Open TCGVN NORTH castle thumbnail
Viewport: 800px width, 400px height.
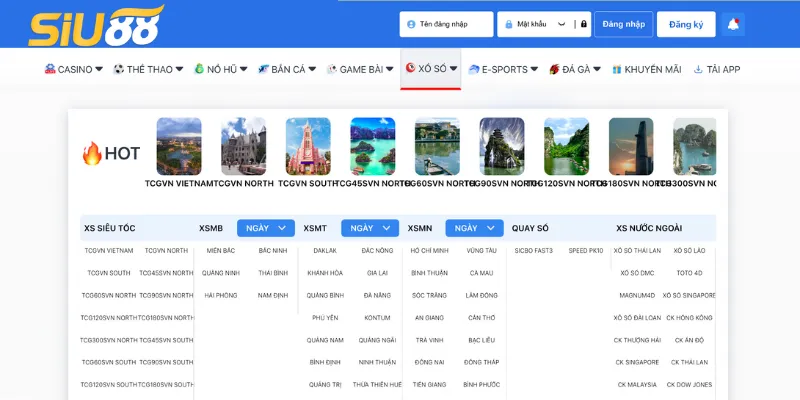click(x=243, y=146)
